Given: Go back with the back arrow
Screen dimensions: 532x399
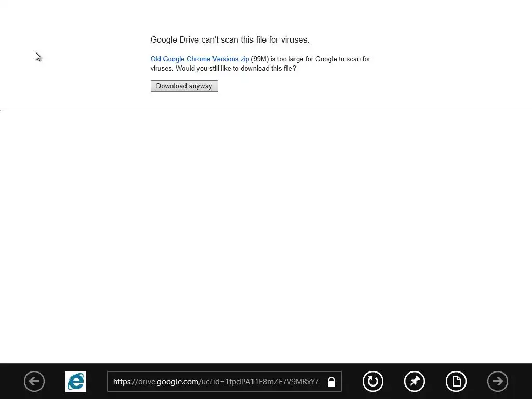Looking at the screenshot, I should (34, 381).
